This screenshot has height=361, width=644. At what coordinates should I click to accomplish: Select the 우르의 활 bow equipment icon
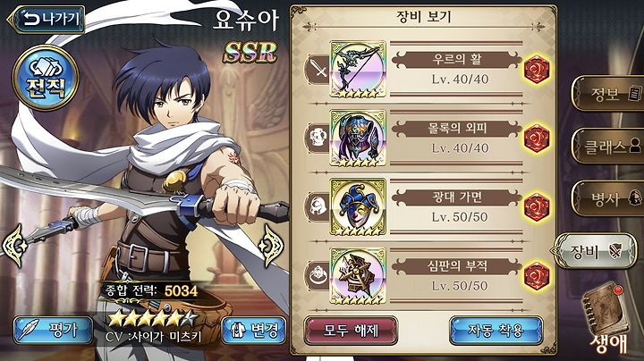358,69
